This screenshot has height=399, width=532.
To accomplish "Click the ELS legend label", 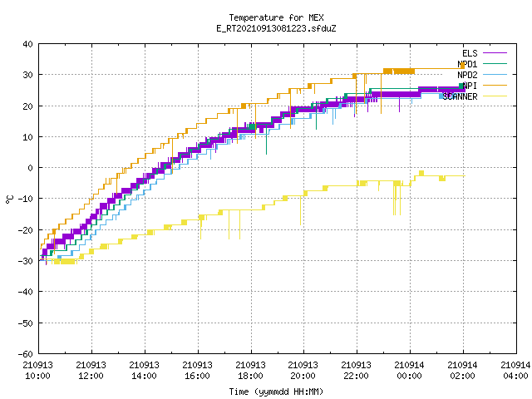I will 470,53.
